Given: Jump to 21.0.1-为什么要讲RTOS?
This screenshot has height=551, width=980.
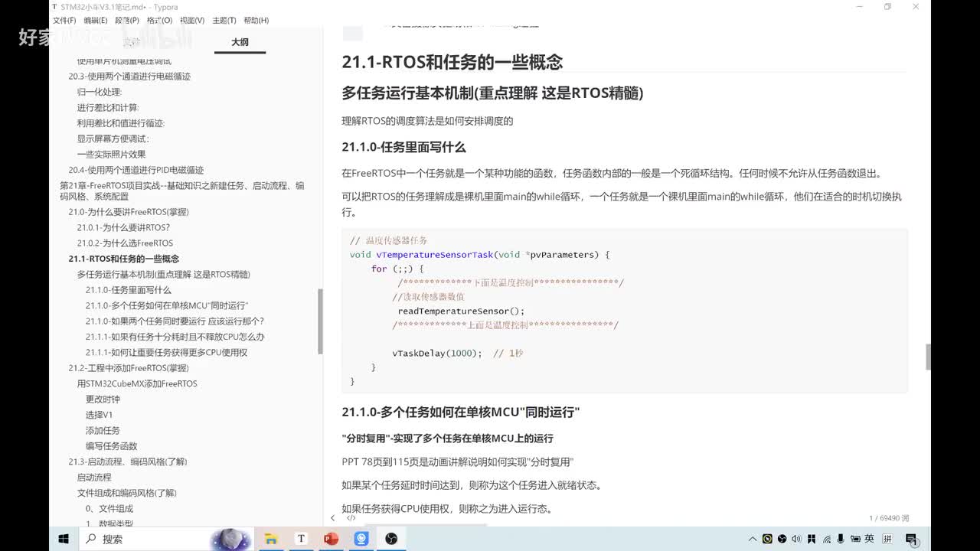Looking at the screenshot, I should [x=123, y=227].
